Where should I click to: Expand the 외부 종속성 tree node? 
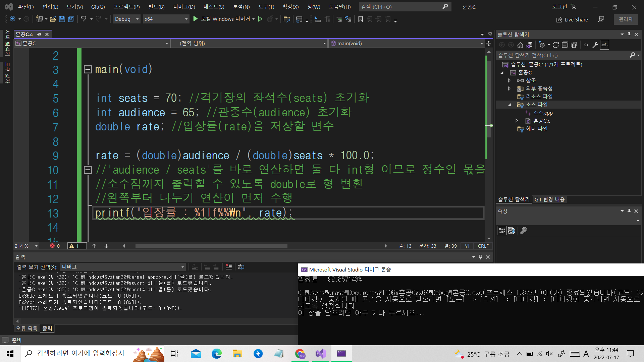pyautogui.click(x=509, y=88)
